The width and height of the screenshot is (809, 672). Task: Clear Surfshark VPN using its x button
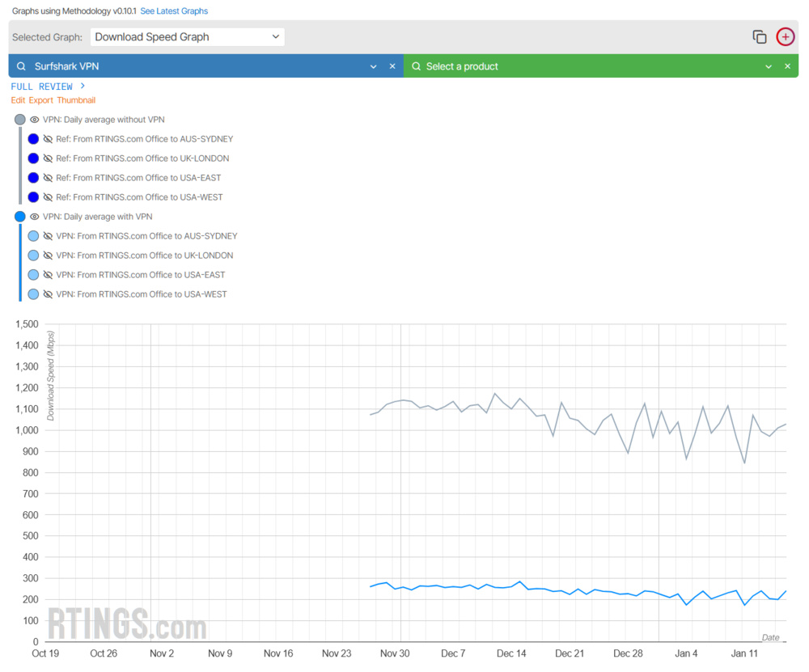pyautogui.click(x=392, y=66)
